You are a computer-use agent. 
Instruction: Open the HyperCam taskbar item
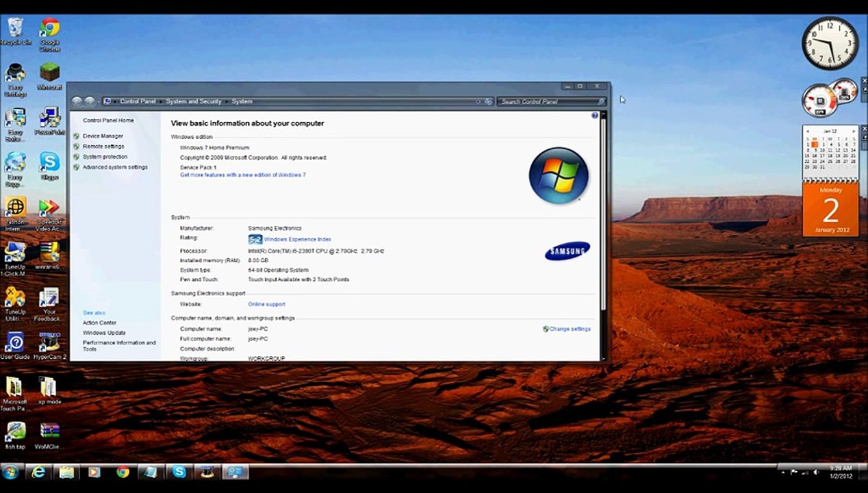tap(206, 472)
